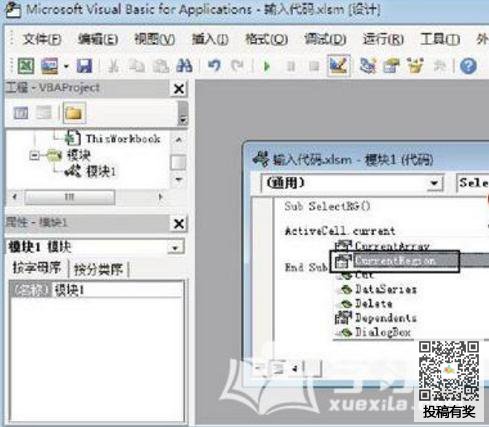This screenshot has height=427, width=489.
Task: Collapse the 模块 folder tree node
Action: point(34,155)
